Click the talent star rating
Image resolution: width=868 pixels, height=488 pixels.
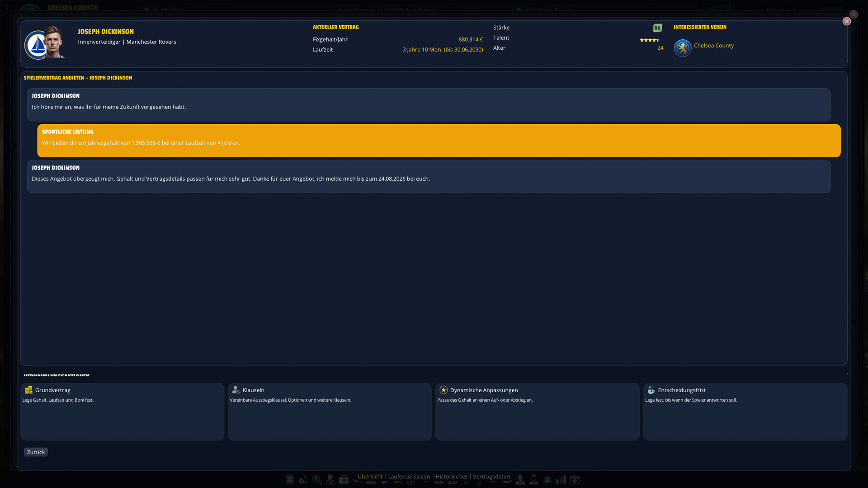click(x=650, y=40)
